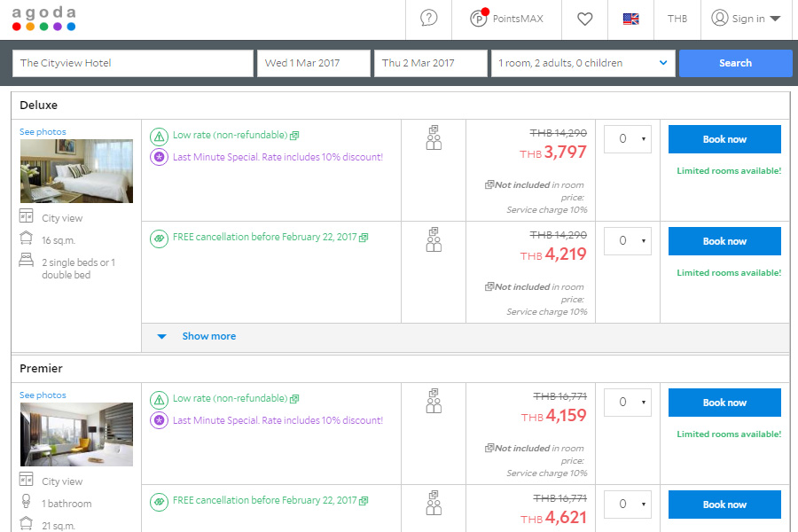Open the favorites heart icon
The width and height of the screenshot is (798, 532).
pyautogui.click(x=584, y=19)
